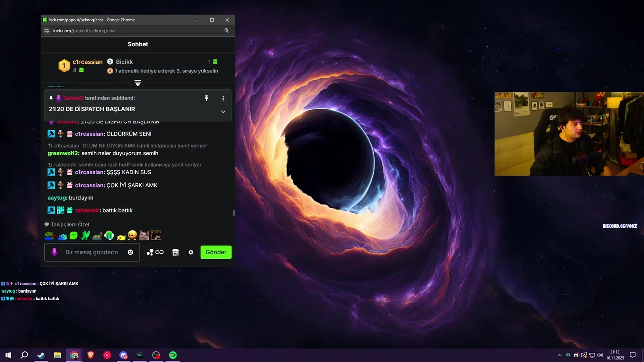Insert the polite cat emote
Image resolution: width=644 pixels, height=362 pixels.
(x=144, y=235)
